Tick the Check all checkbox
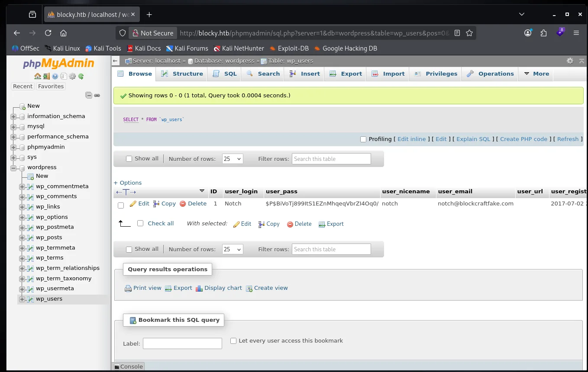588x372 pixels. (x=140, y=224)
